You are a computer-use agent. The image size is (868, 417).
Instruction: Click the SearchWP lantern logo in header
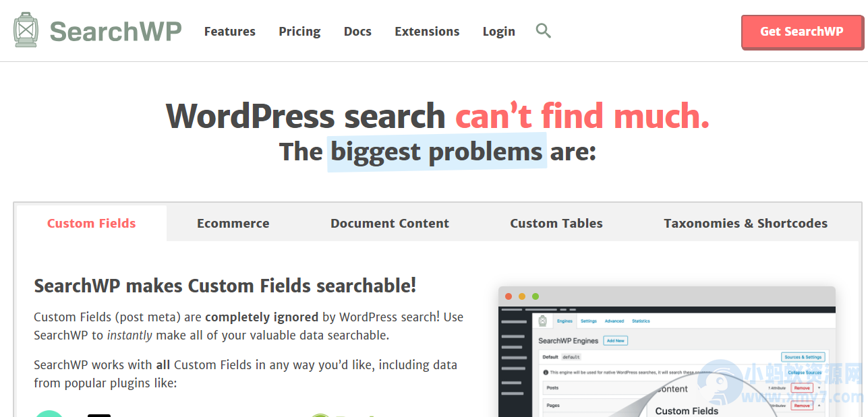[27, 30]
